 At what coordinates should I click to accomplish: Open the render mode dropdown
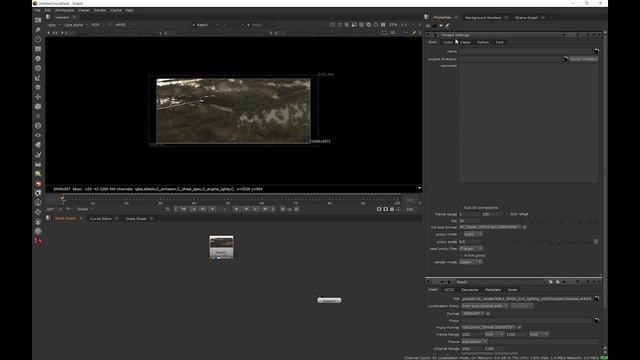(471, 262)
